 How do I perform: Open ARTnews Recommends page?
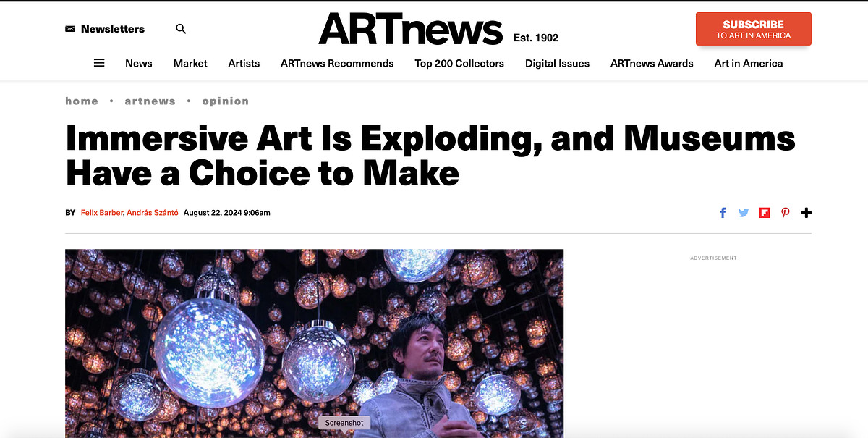(x=337, y=63)
